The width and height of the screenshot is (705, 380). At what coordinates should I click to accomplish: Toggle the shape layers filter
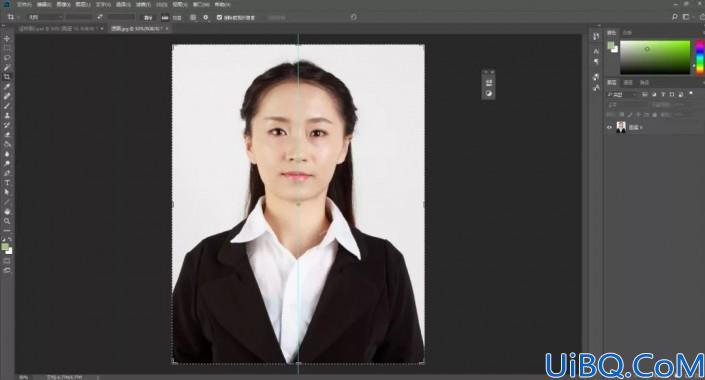[672, 94]
